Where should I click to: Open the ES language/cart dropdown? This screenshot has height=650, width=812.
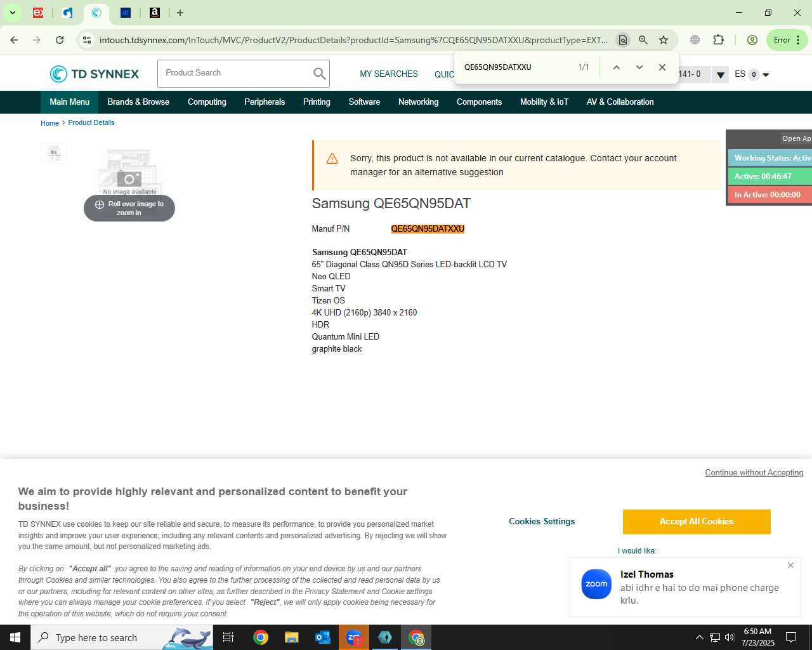(x=752, y=74)
